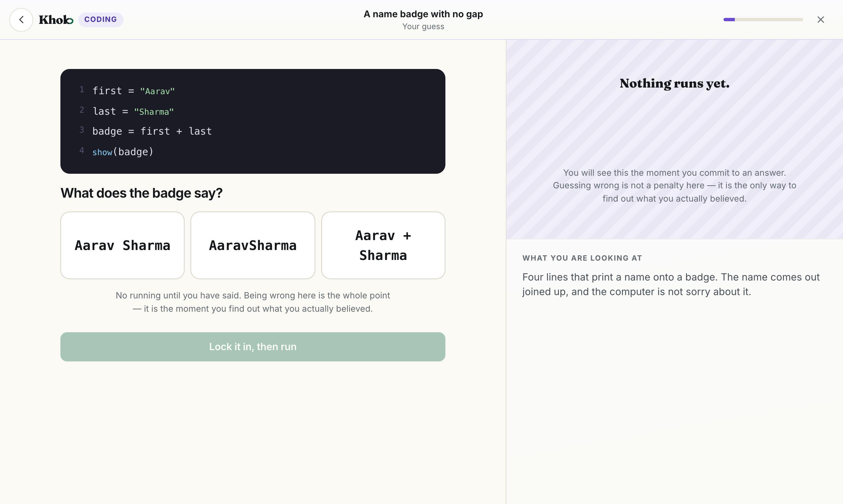
Task: Open the CODING category badge
Action: pyautogui.click(x=101, y=20)
